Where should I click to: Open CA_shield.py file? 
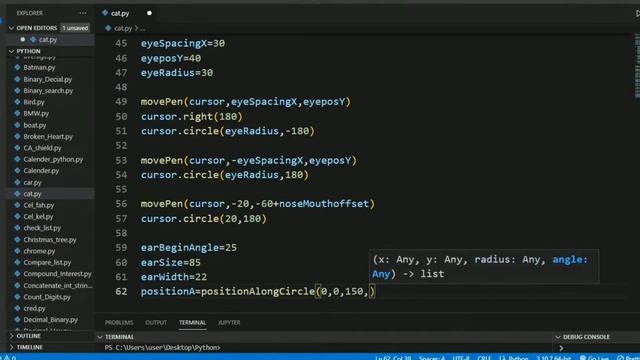[x=42, y=148]
